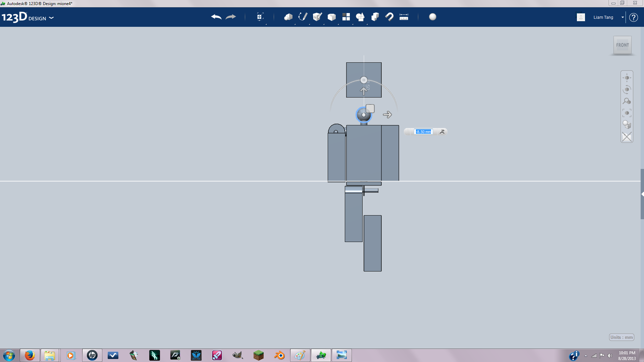Click the square planar move handle
The height and width of the screenshot is (362, 644).
(x=370, y=109)
